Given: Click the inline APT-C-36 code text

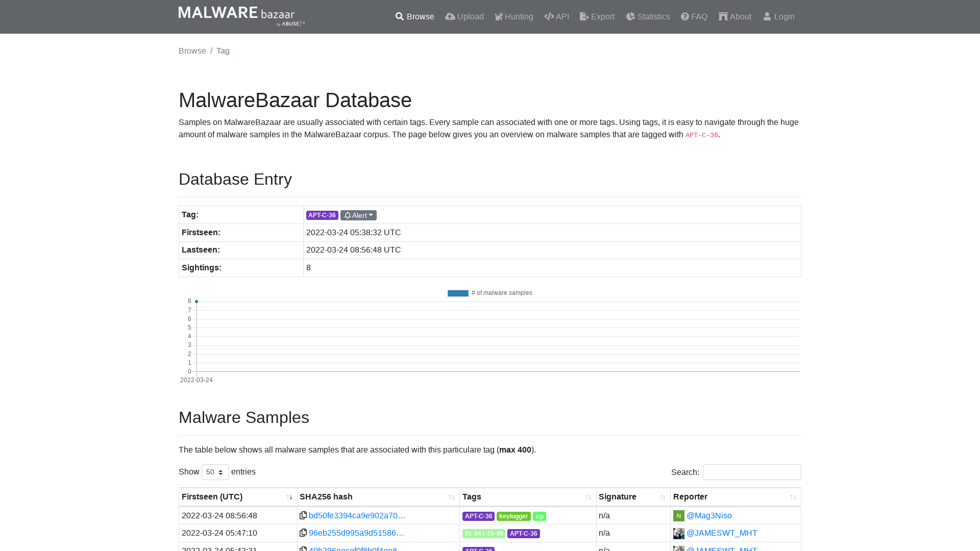Looking at the screenshot, I should click(701, 135).
